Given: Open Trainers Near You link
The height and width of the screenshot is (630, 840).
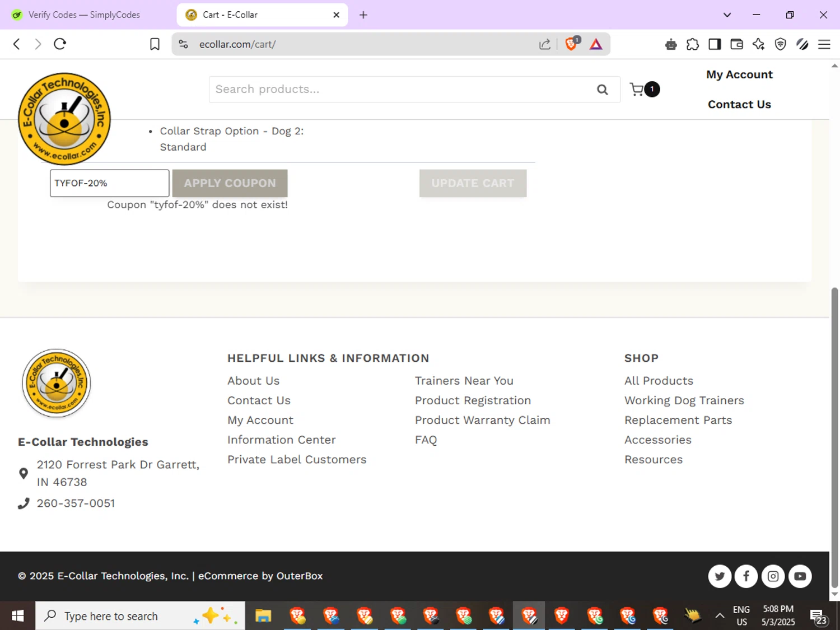Looking at the screenshot, I should coord(464,381).
